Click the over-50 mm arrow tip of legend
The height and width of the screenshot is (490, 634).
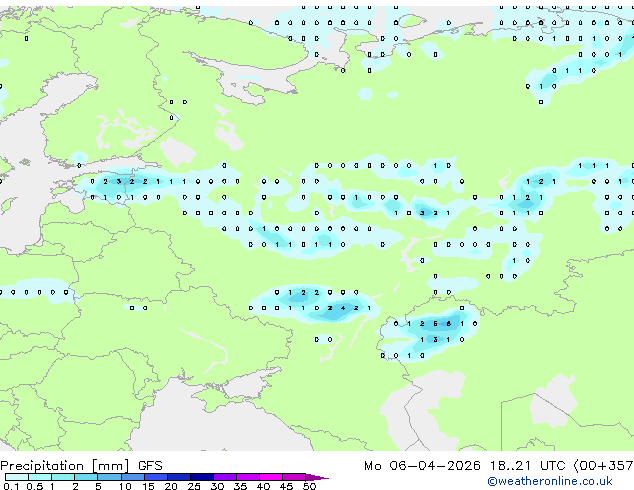[x=317, y=477]
